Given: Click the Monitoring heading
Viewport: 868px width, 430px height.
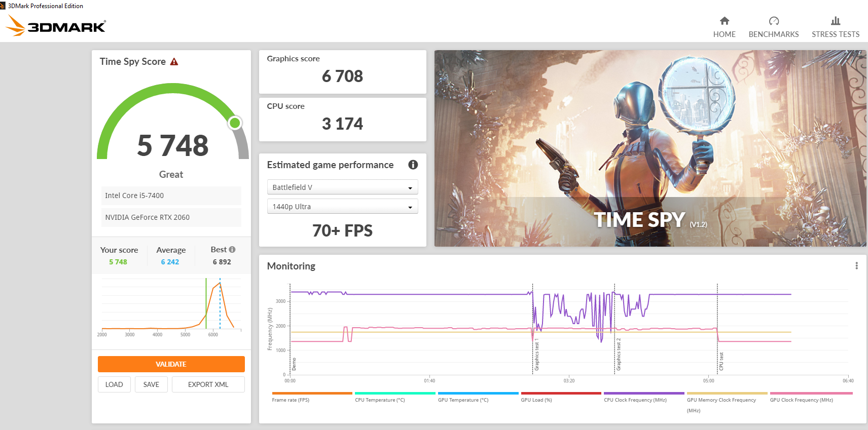Looking at the screenshot, I should click(291, 266).
